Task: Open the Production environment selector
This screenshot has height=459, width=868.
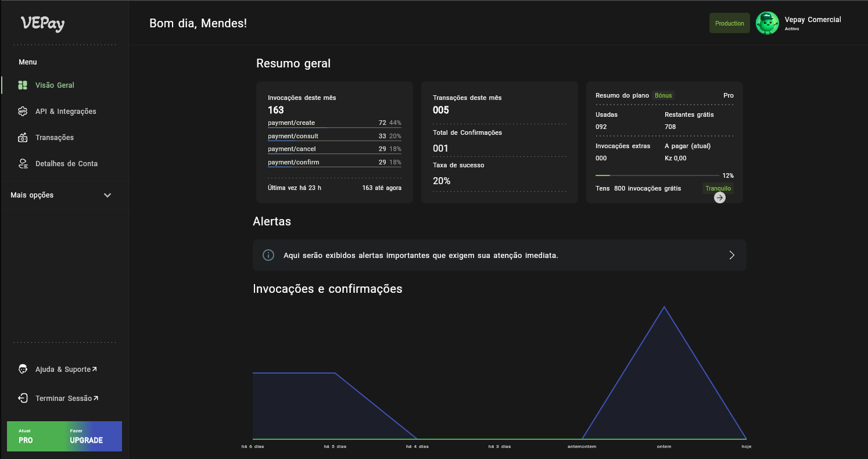Action: 729,23
